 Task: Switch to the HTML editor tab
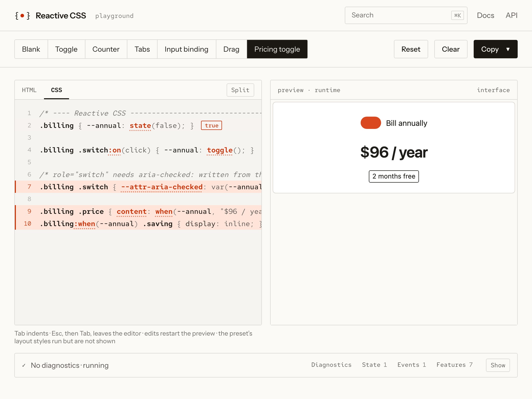click(29, 90)
